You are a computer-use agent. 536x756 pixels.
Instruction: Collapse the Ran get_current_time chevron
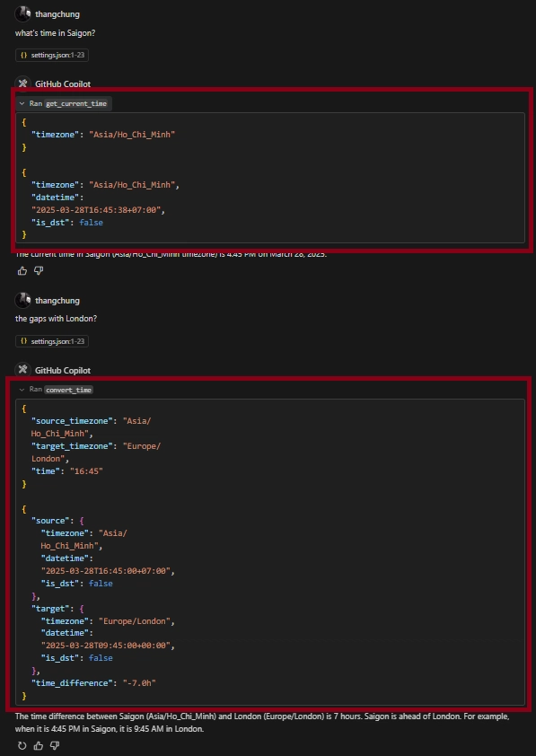(x=22, y=103)
